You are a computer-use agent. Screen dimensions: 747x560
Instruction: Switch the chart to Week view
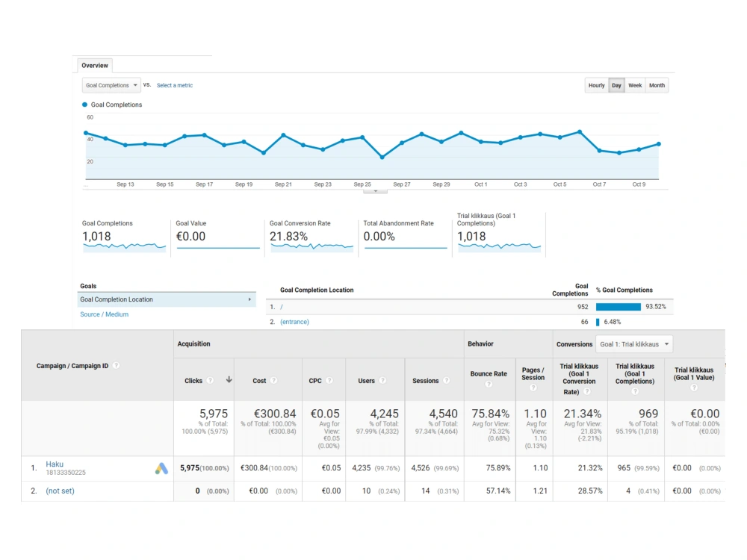click(x=635, y=85)
